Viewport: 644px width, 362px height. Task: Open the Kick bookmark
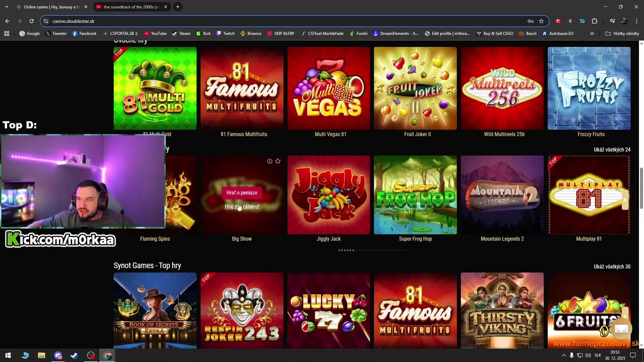(x=203, y=34)
